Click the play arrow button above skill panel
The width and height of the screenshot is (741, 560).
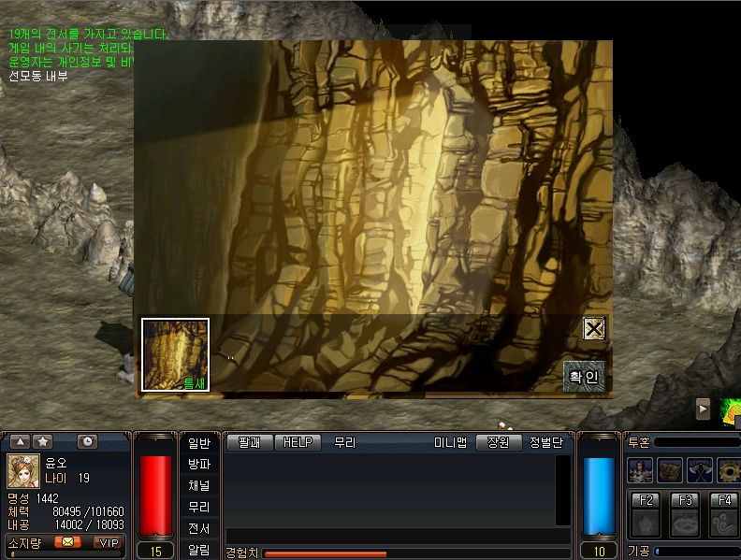(x=703, y=409)
